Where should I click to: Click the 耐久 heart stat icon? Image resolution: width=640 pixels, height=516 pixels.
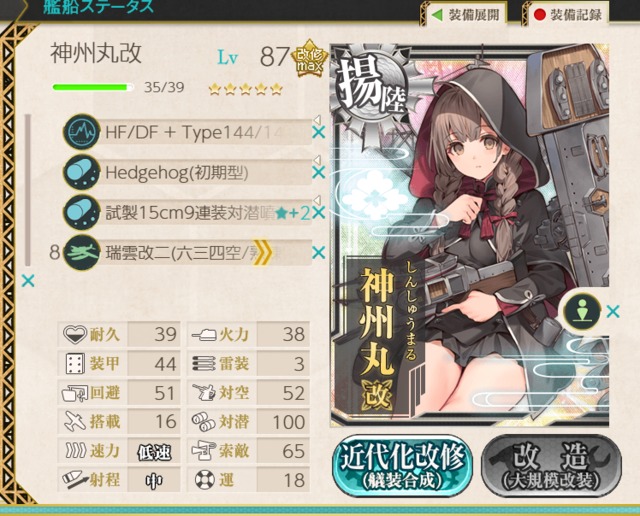75,334
